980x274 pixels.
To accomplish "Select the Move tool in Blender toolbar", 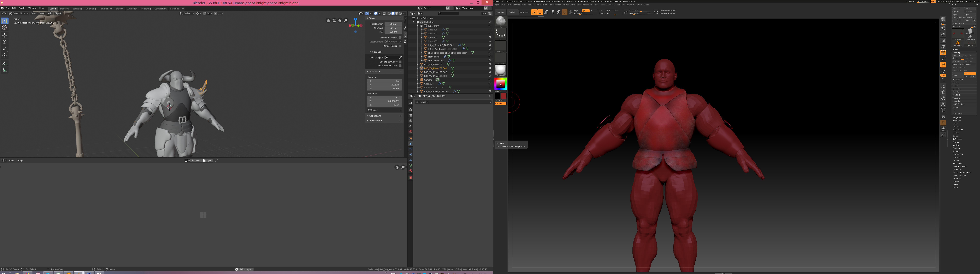I will coord(5,35).
